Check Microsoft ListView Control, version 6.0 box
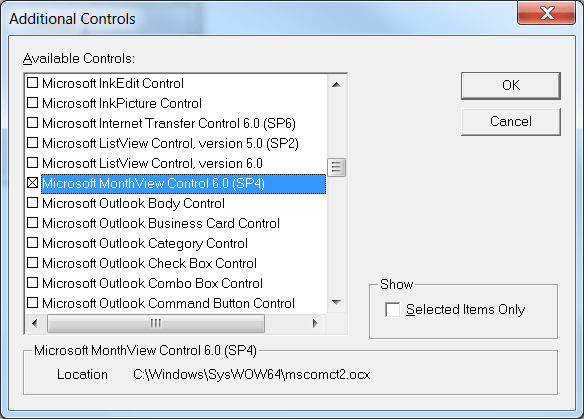 point(33,163)
